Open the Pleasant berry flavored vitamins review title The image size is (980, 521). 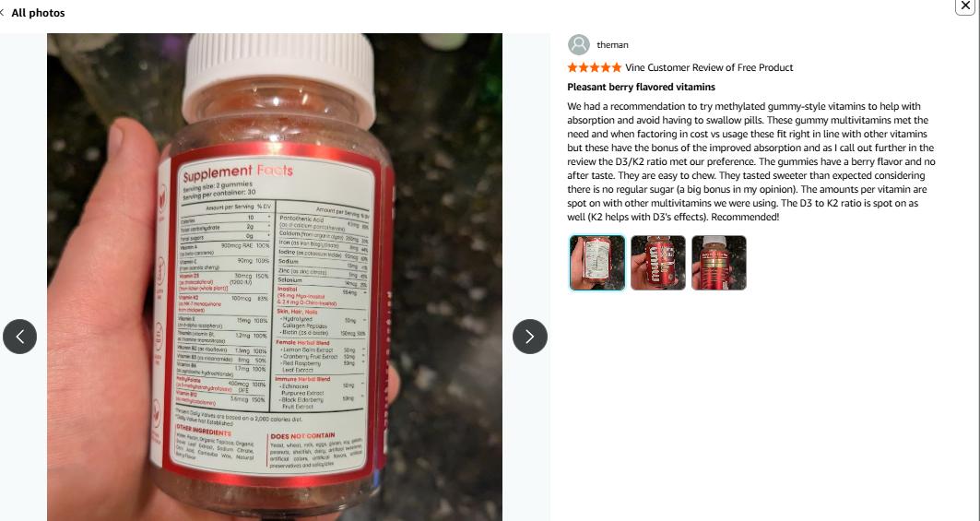[642, 87]
